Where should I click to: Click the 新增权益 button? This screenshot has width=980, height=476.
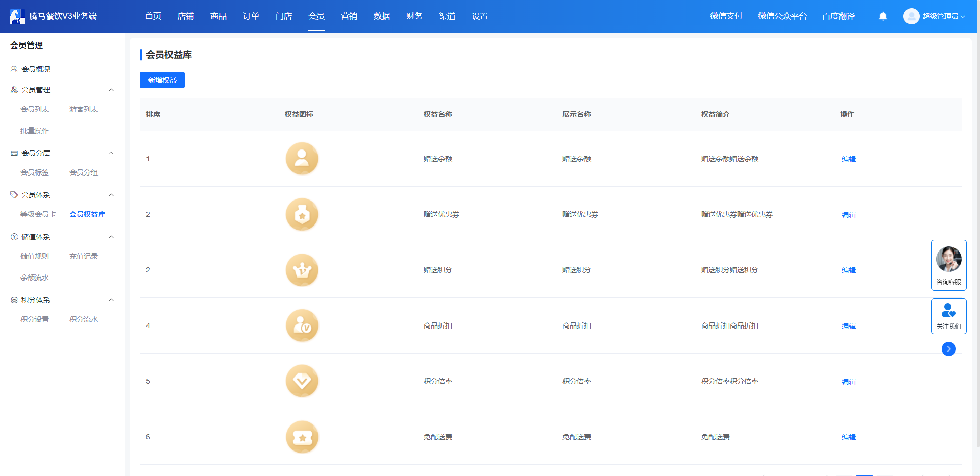click(162, 80)
